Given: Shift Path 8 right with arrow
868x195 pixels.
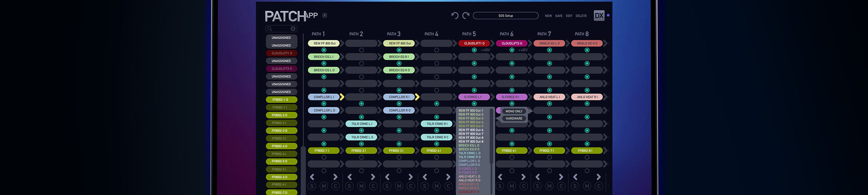Looking at the screenshot, I should (x=598, y=177).
